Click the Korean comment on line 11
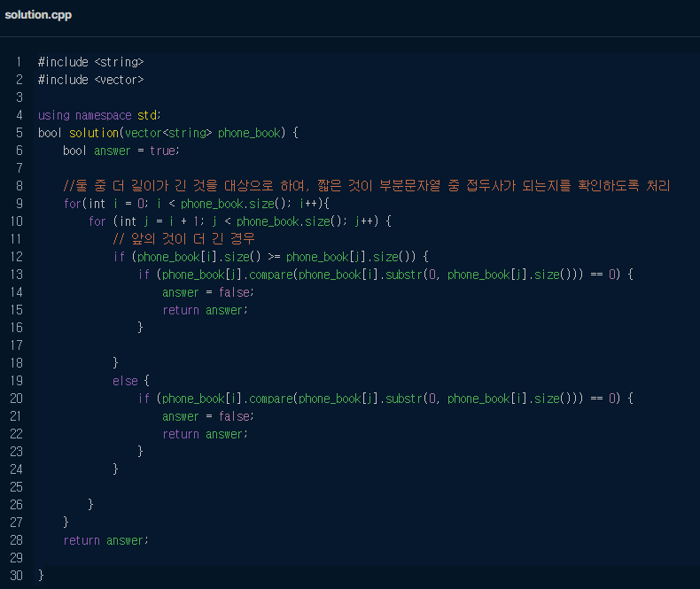Viewport: 700px width, 589px height. click(x=183, y=239)
